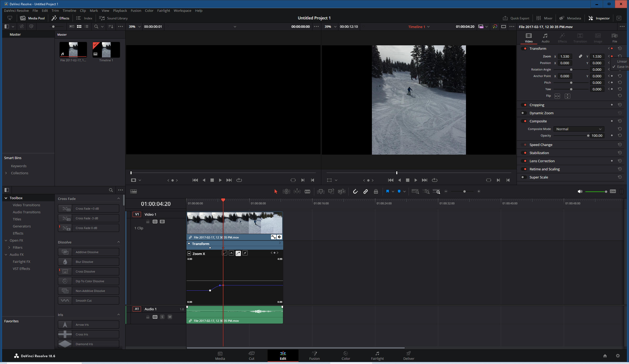The image size is (629, 364).
Task: Select the Blade Edit Mode tool
Action: coord(307,192)
